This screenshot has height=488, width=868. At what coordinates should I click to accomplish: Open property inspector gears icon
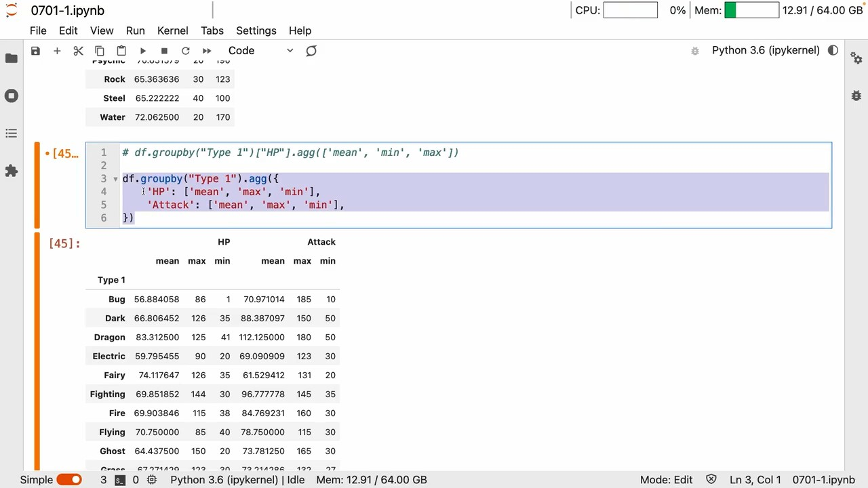(856, 58)
